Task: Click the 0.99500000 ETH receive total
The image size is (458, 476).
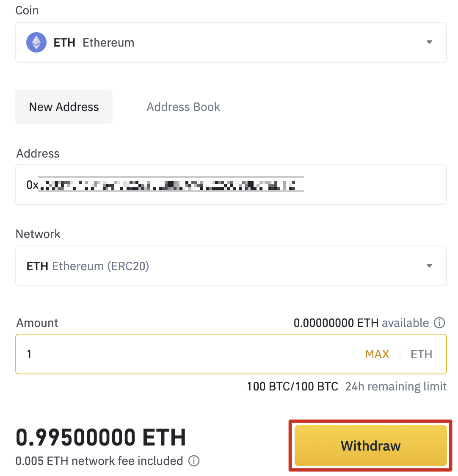Action: pos(101,438)
